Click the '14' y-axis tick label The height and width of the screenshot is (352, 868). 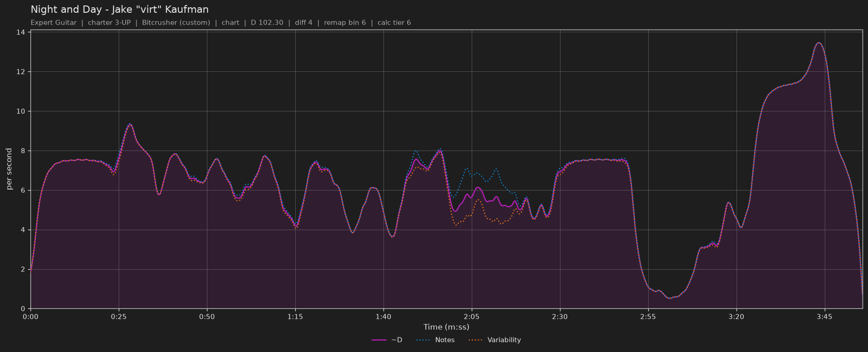coord(20,32)
